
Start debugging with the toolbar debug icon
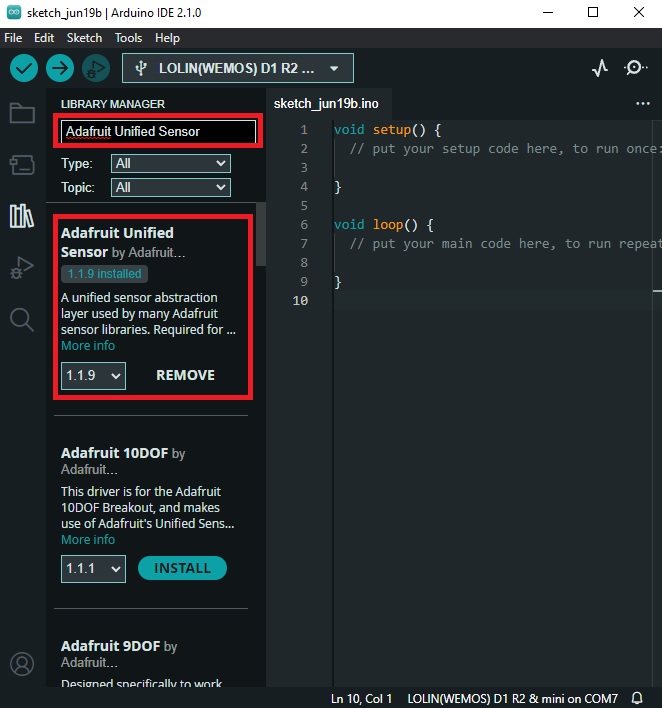point(96,68)
